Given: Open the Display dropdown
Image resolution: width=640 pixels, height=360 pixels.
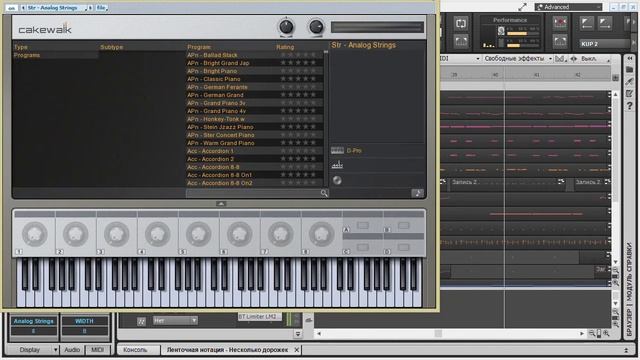Looking at the screenshot, I should 34,350.
